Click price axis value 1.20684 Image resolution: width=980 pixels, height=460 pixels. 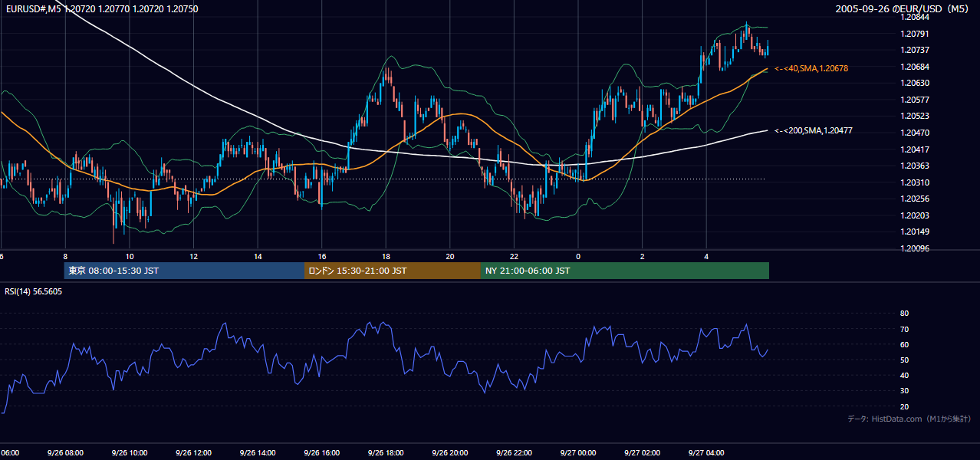point(916,67)
